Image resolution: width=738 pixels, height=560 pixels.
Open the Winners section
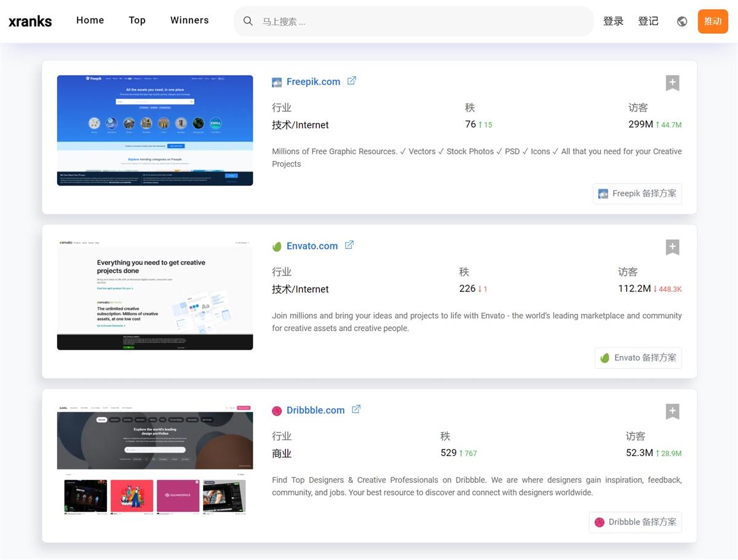(189, 20)
